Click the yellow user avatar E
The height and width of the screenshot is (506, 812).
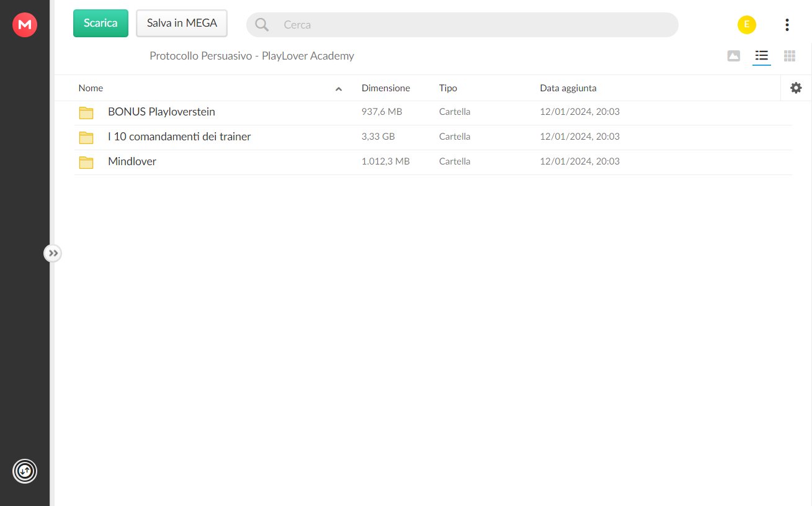click(x=747, y=25)
